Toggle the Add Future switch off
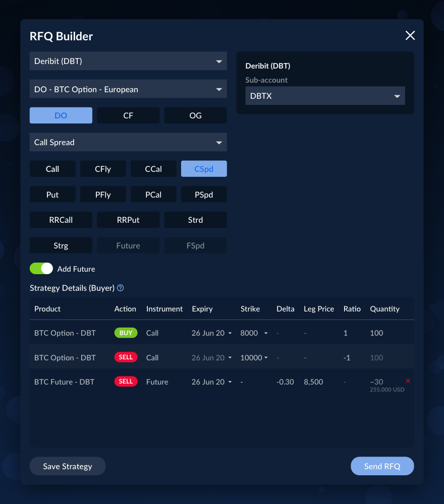Screen dimensions: 444x504 point(41,269)
